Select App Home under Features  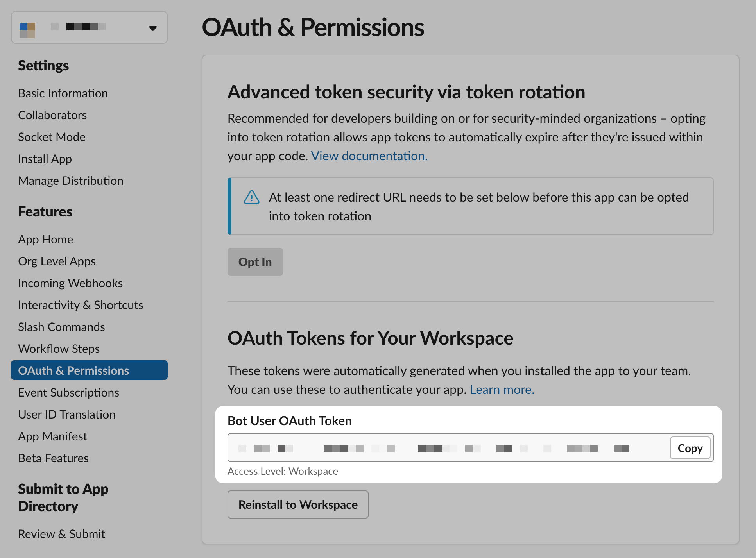46,240
